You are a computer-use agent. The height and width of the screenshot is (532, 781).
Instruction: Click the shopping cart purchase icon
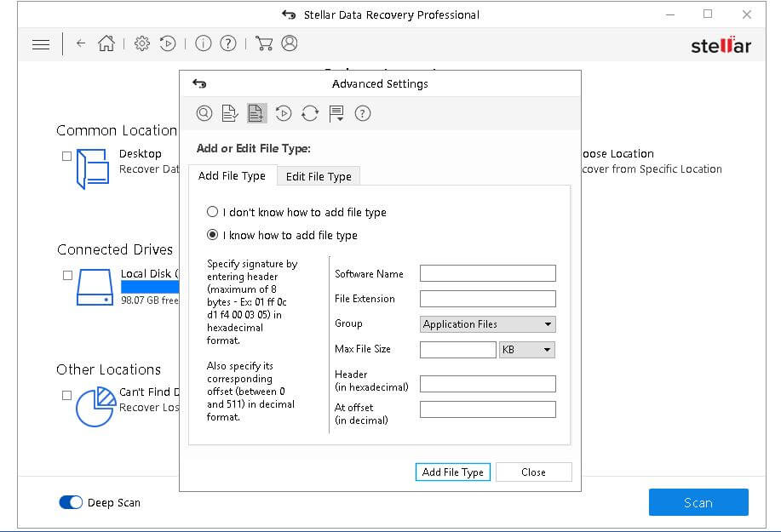point(265,43)
